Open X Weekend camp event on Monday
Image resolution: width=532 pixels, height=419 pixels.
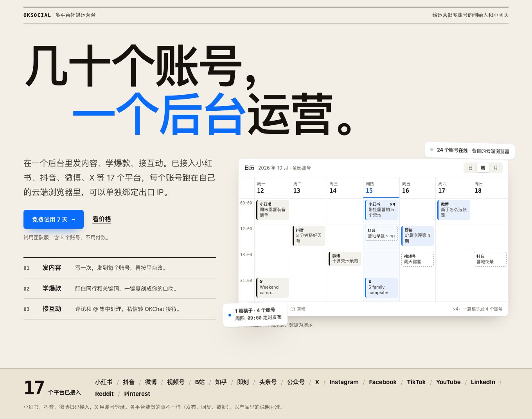pyautogui.click(x=273, y=287)
